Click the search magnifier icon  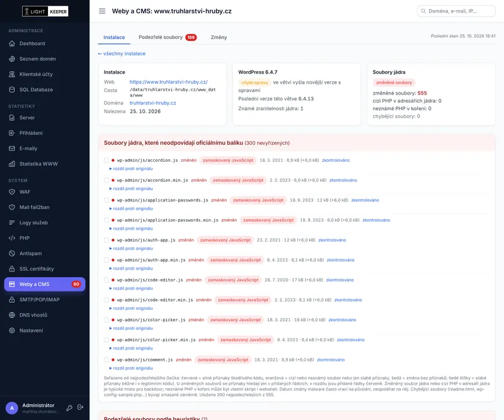pyautogui.click(x=423, y=11)
